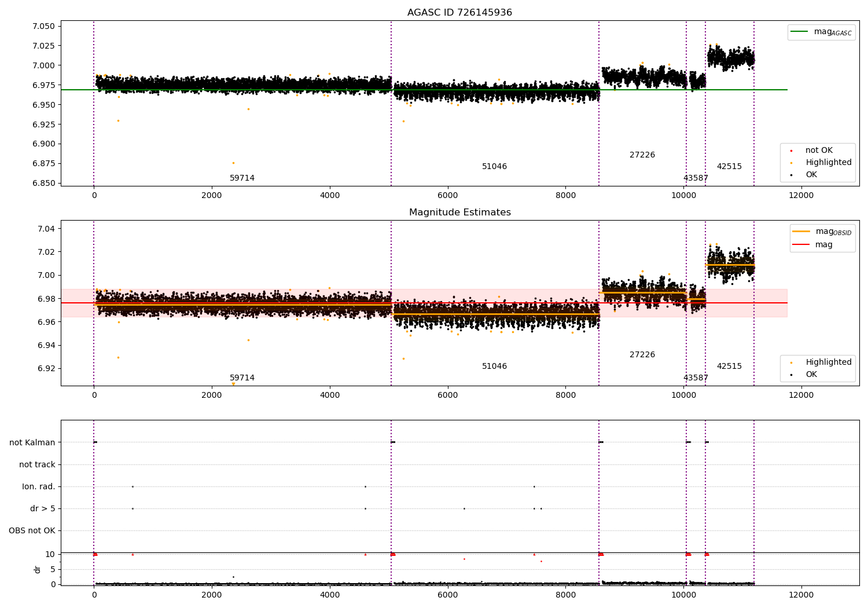Click the 'not OK' legend label
The width and height of the screenshot is (868, 608).
[819, 151]
